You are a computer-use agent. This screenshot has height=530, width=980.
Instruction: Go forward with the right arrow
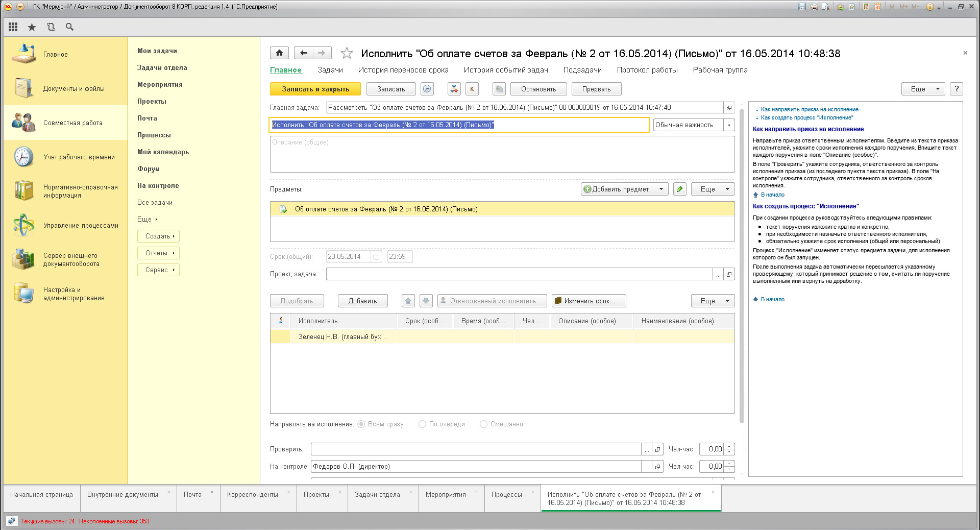coord(322,53)
